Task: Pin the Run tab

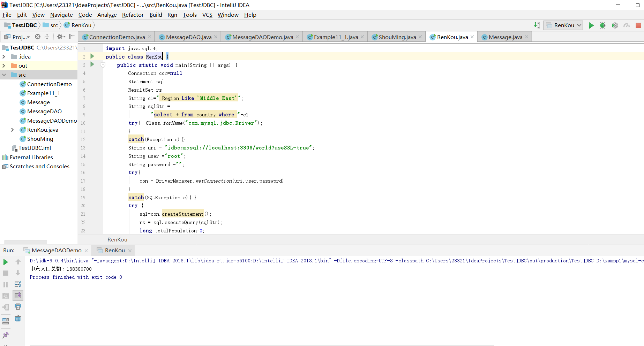Action: [6, 335]
